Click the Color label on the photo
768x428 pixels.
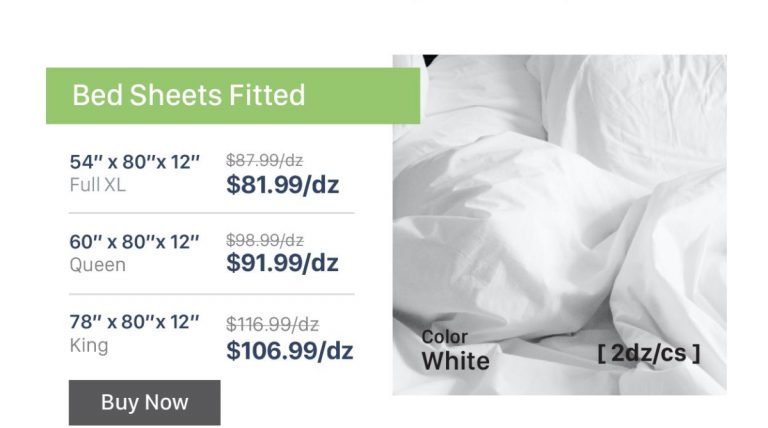tap(444, 337)
